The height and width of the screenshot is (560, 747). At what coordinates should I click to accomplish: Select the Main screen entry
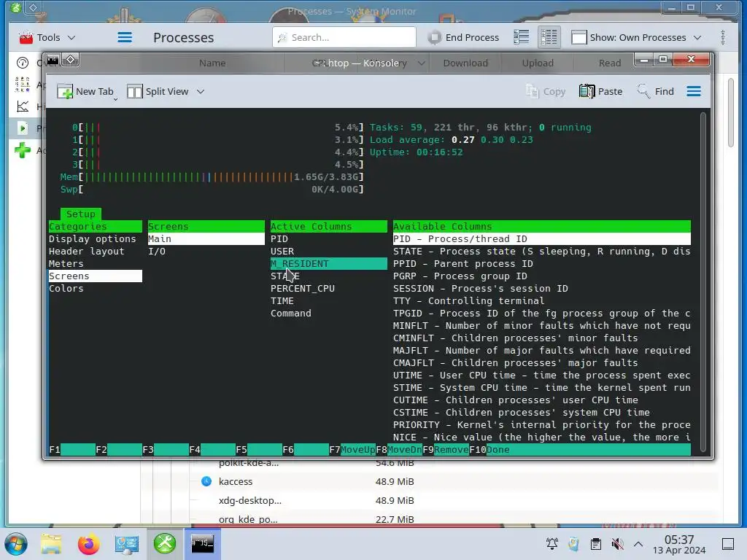tap(206, 239)
